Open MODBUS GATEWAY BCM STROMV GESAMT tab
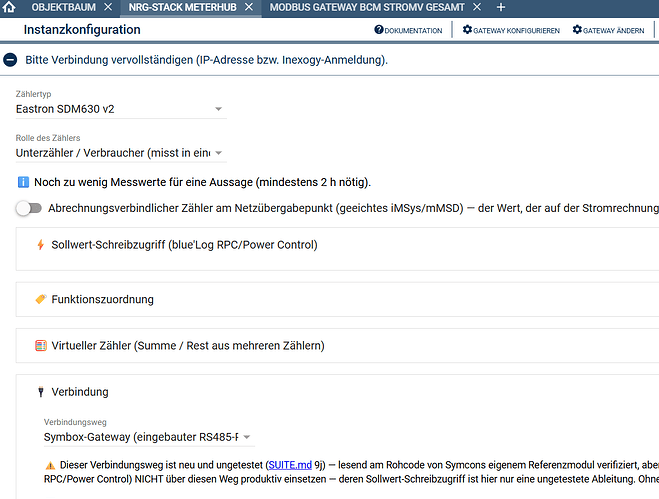 coord(367,7)
